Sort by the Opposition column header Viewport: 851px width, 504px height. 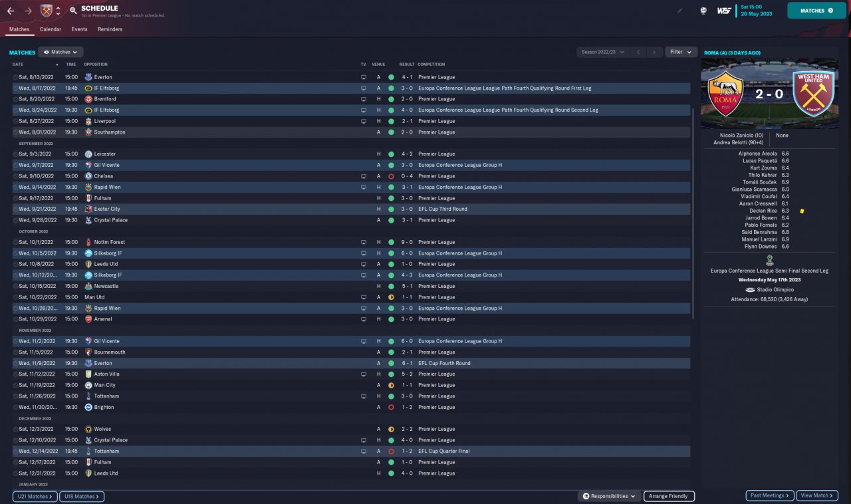[96, 64]
